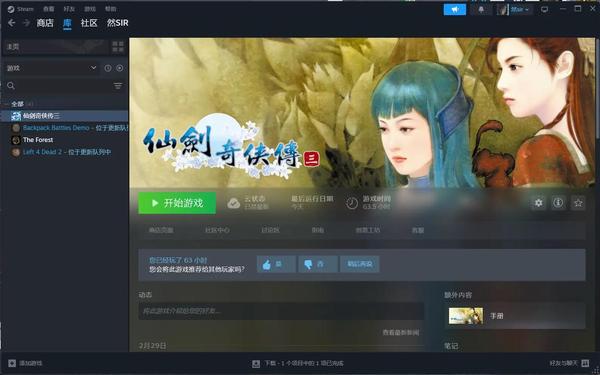Open the 商店页面 link tab
Screen dimensions: 600x375
[x=161, y=230]
